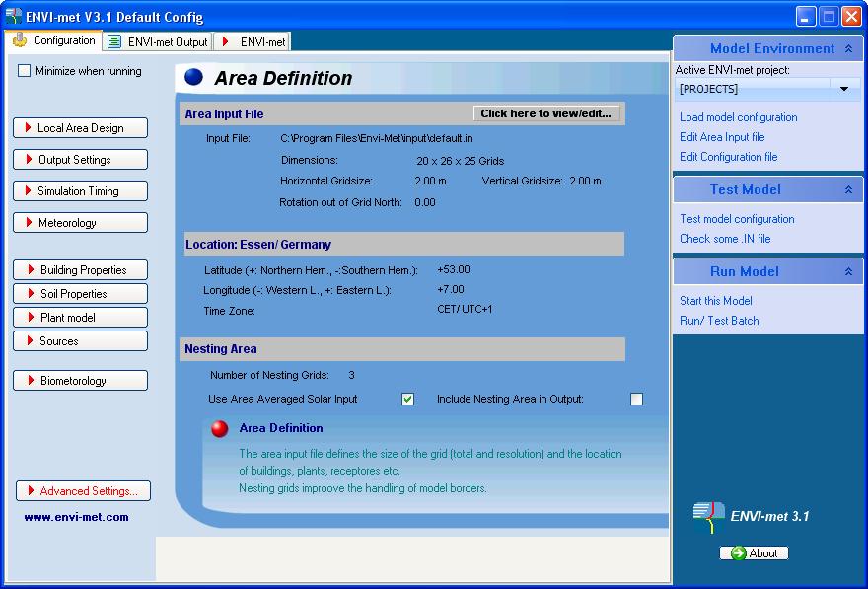Viewport: 868px width, 589px height.
Task: Click the ENVI-met app icon in title bar
Action: (x=13, y=16)
